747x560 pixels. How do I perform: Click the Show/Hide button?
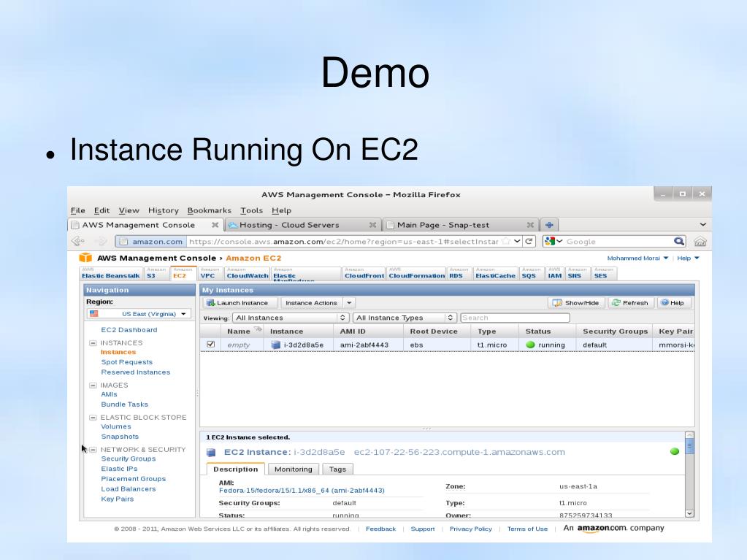(576, 303)
